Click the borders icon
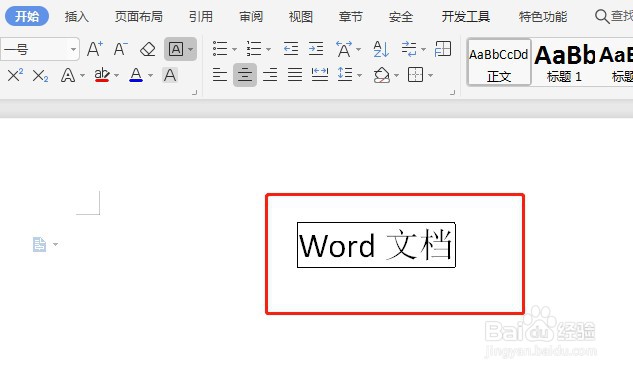 click(x=415, y=75)
